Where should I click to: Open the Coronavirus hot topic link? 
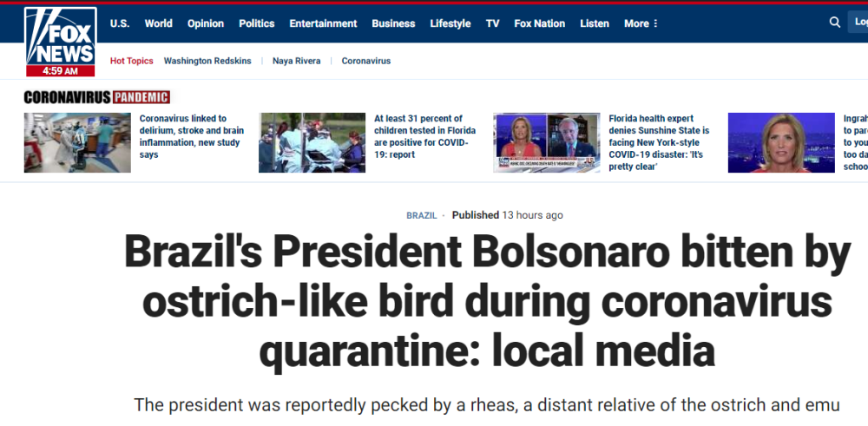click(x=366, y=61)
